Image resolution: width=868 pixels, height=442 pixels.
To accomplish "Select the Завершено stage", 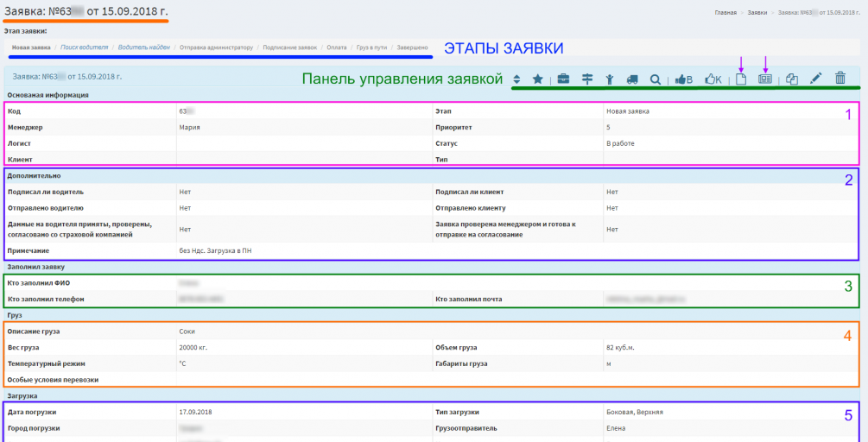I will click(x=413, y=47).
